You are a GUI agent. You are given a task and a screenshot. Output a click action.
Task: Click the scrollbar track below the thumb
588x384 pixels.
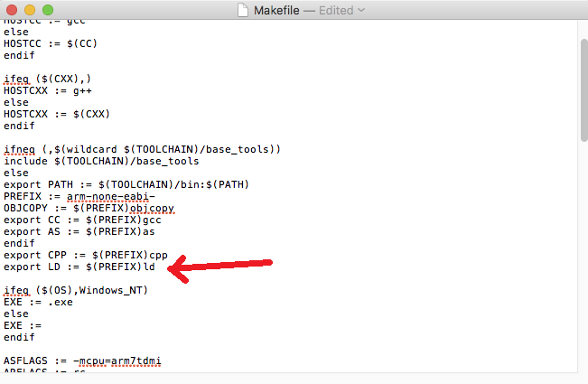click(583, 271)
